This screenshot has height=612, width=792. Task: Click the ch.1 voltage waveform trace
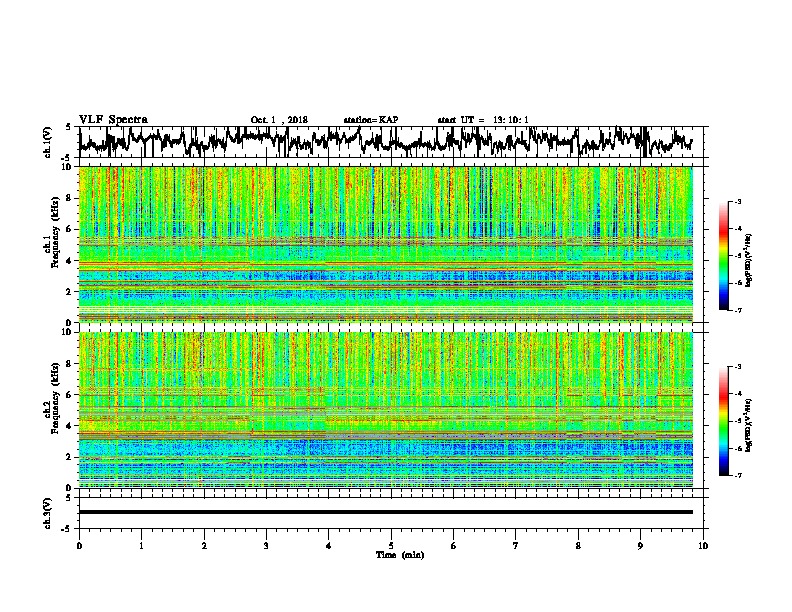[x=385, y=141]
